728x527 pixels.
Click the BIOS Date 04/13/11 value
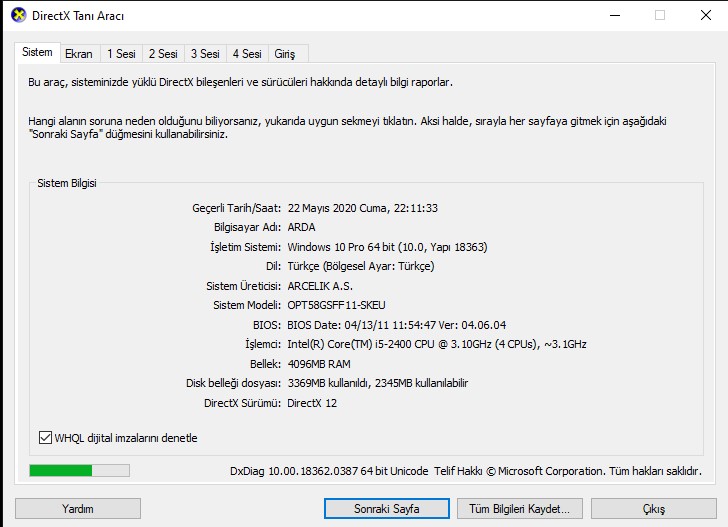[x=396, y=325]
